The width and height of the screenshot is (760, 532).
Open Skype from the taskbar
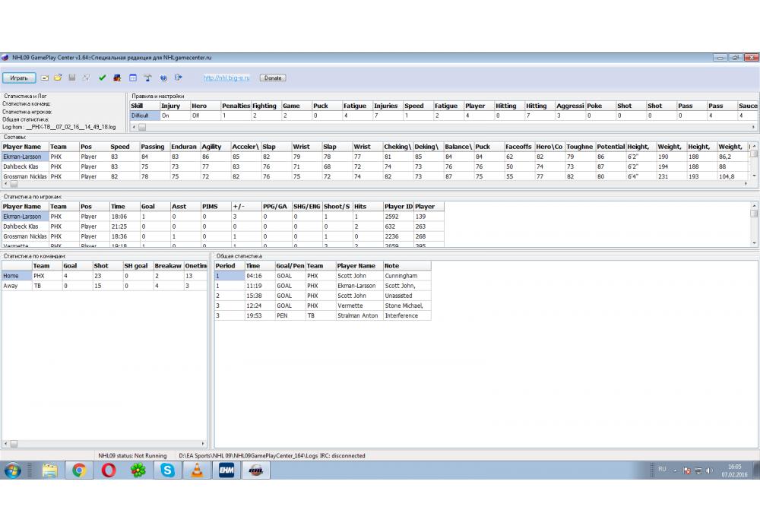click(167, 470)
